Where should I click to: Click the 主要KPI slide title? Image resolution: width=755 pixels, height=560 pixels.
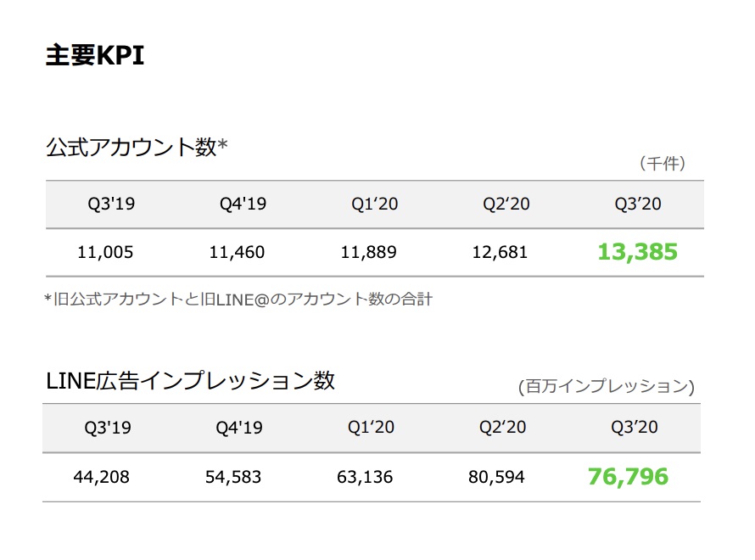click(95, 56)
